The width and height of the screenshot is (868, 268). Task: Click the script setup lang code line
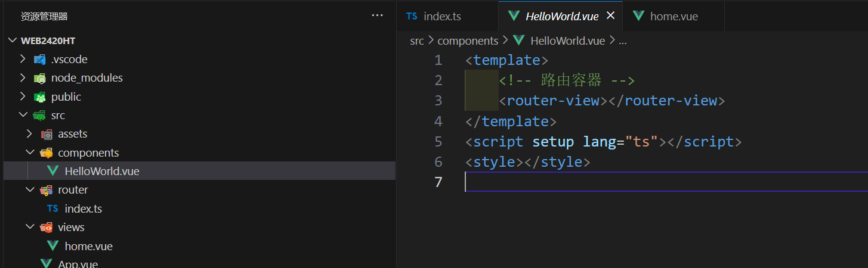coord(603,142)
